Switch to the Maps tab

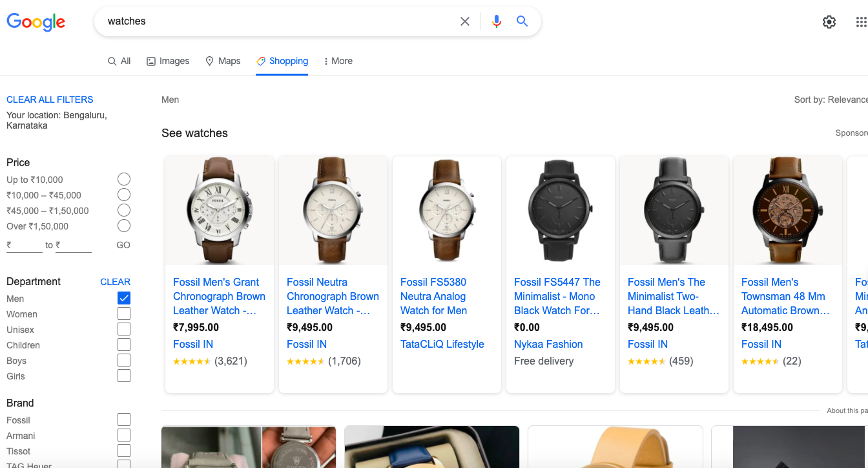pyautogui.click(x=223, y=61)
